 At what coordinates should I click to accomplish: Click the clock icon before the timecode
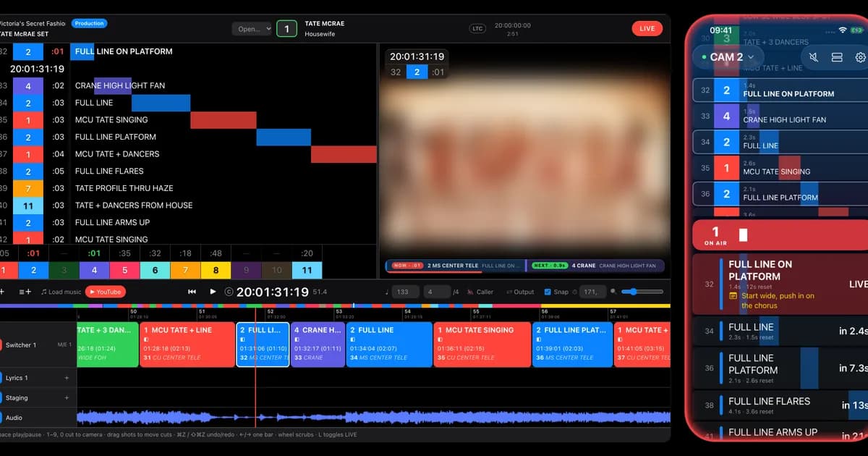[229, 292]
